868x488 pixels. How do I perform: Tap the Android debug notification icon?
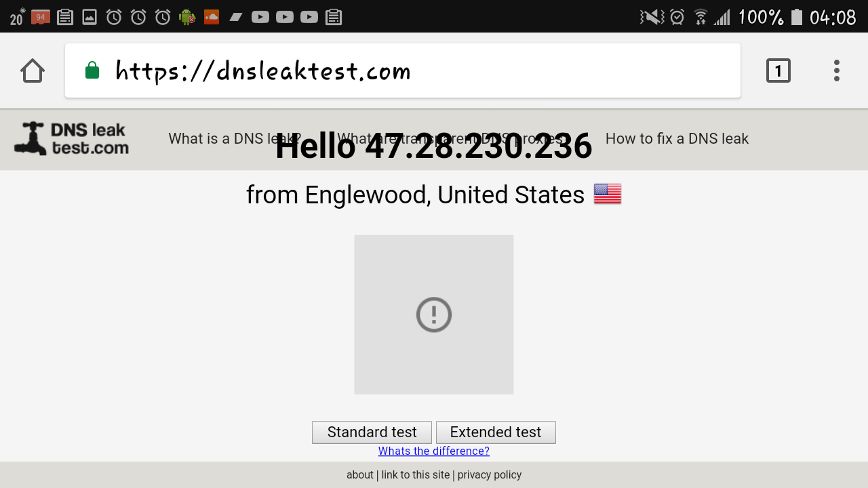pyautogui.click(x=187, y=17)
